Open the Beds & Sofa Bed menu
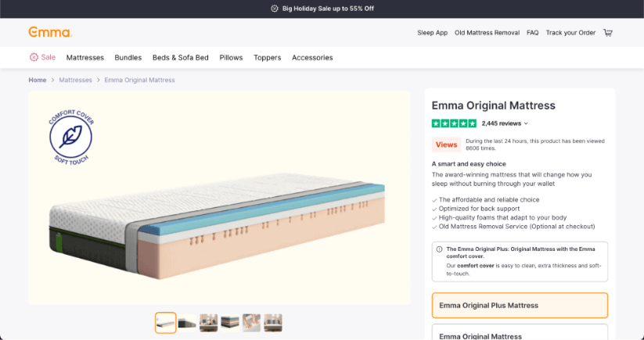 tap(181, 58)
